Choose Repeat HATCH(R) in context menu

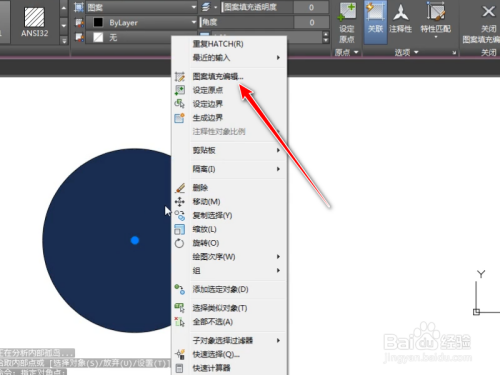point(229,44)
